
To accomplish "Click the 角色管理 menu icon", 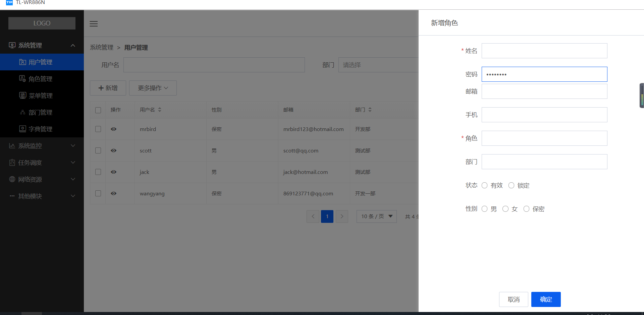I will (x=22, y=79).
